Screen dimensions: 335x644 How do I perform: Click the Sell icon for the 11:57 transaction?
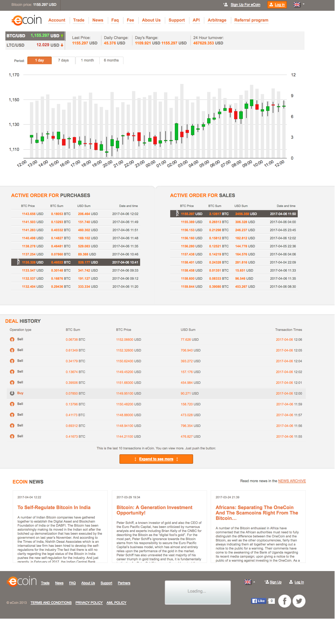click(12, 415)
